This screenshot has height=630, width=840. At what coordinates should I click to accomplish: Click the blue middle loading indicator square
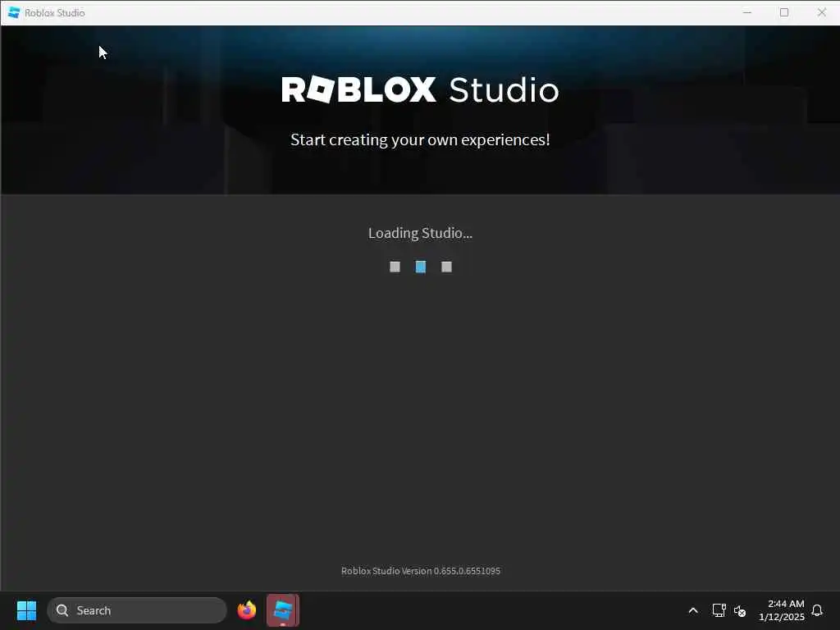(421, 267)
